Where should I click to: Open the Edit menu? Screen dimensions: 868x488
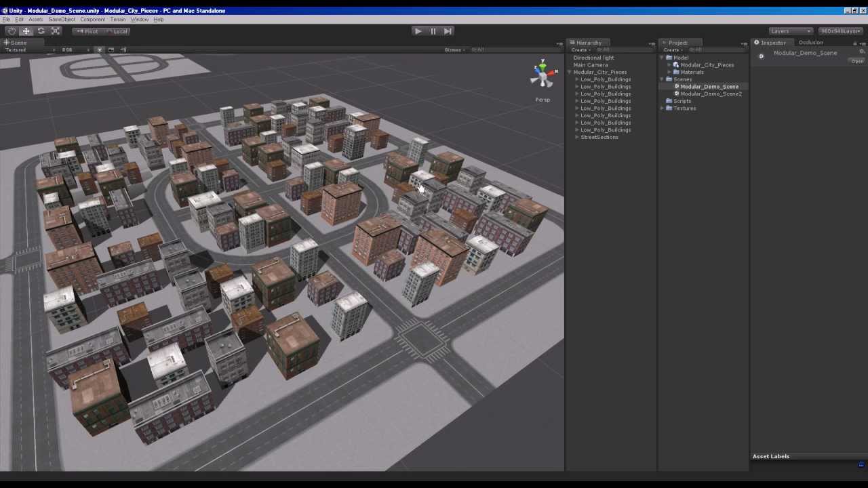(19, 19)
